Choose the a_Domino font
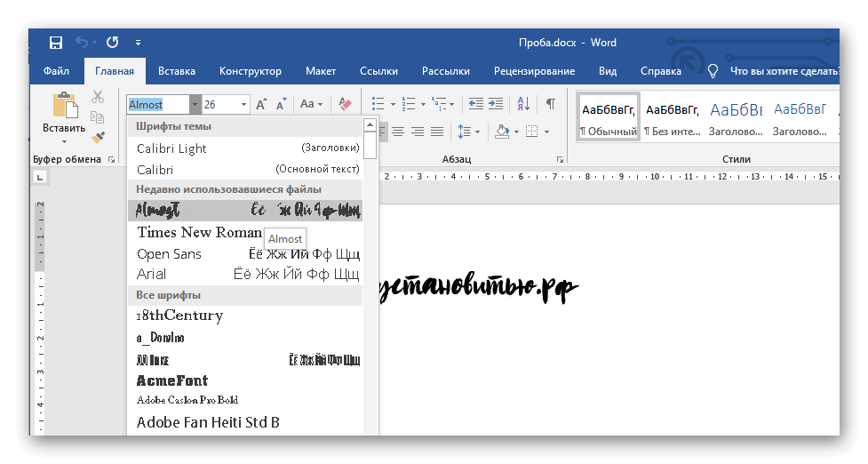This screenshot has width=868, height=464. (245, 337)
